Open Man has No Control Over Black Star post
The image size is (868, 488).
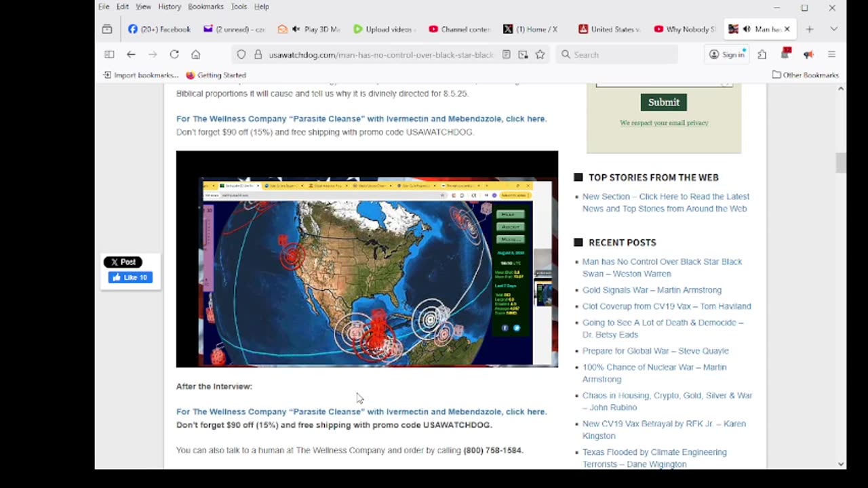pyautogui.click(x=662, y=268)
